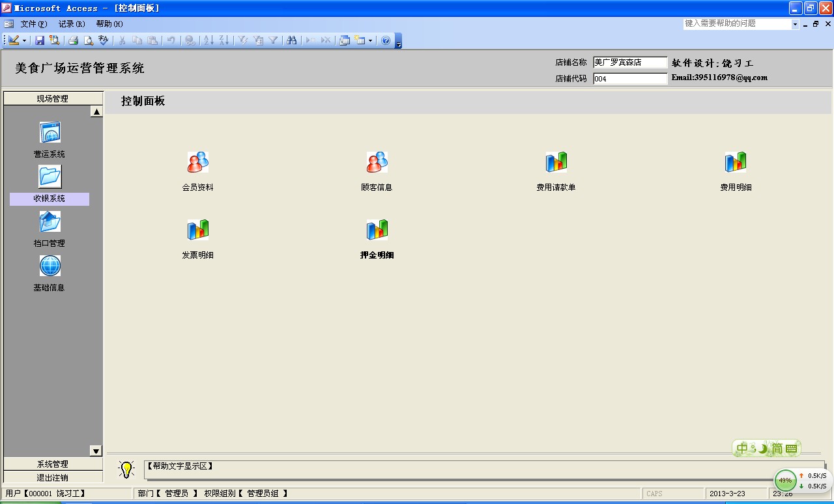Click the File Search toolbar icon
The image size is (834, 504).
[x=55, y=40]
